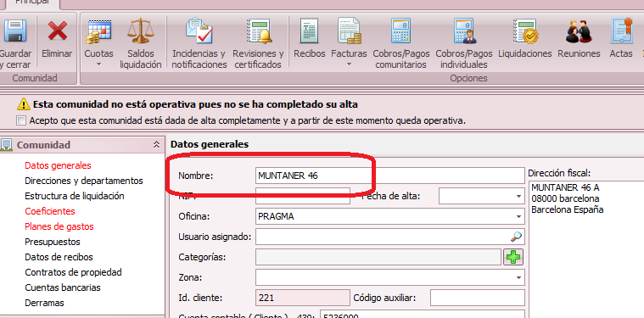Open the Presupuestos section
Image resolution: width=644 pixels, height=318 pixels.
52,242
